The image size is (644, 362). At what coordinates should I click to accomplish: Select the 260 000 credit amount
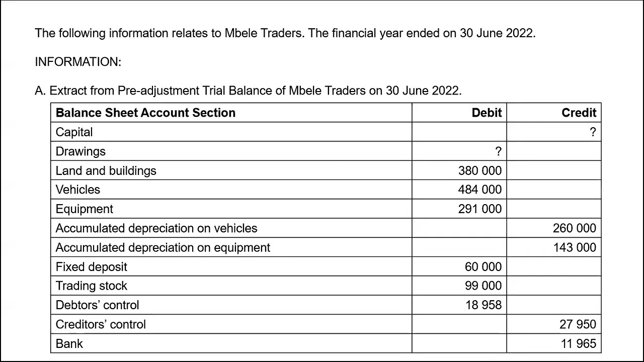coord(574,228)
